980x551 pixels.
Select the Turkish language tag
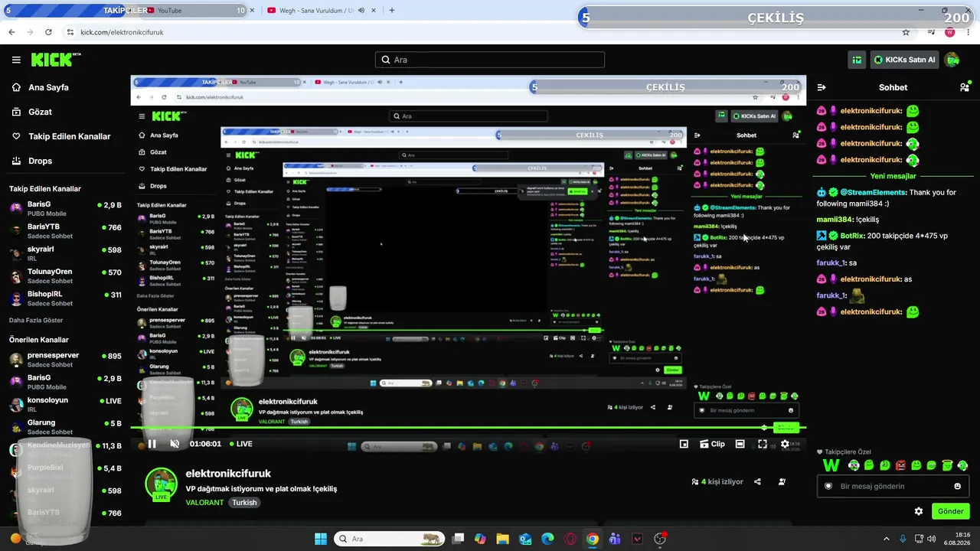coord(244,503)
